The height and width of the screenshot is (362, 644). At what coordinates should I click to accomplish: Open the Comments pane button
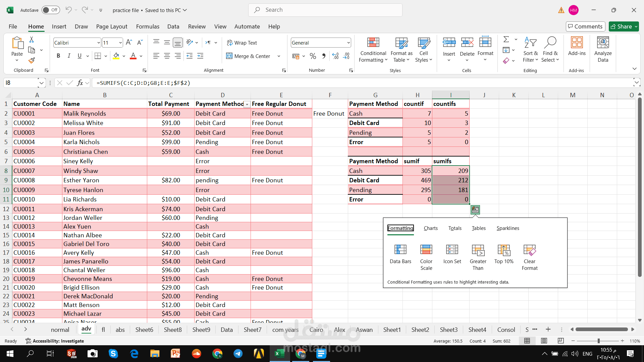585,26
